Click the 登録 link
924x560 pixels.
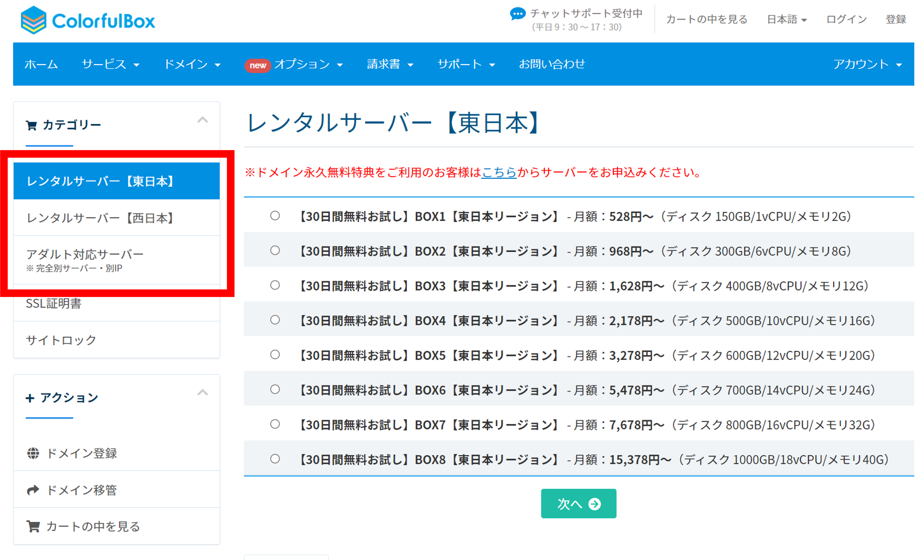point(896,19)
